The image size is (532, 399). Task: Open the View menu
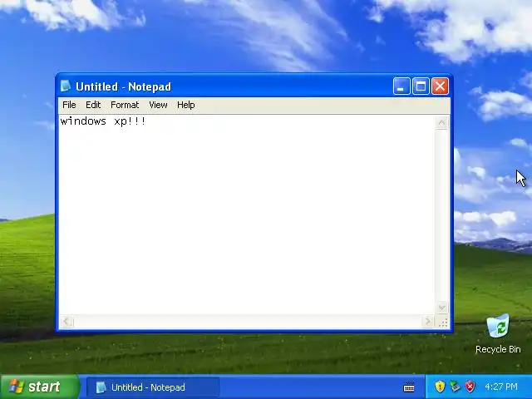click(158, 105)
